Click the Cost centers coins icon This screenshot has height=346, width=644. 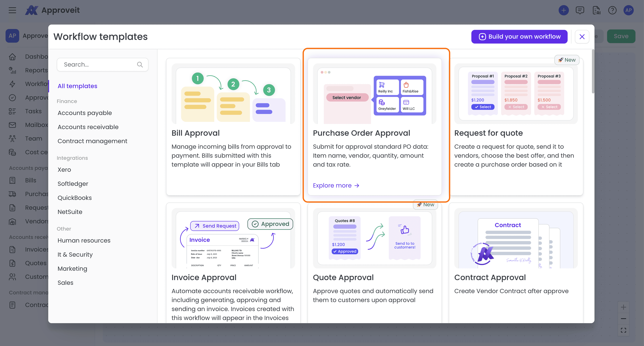[x=12, y=152]
